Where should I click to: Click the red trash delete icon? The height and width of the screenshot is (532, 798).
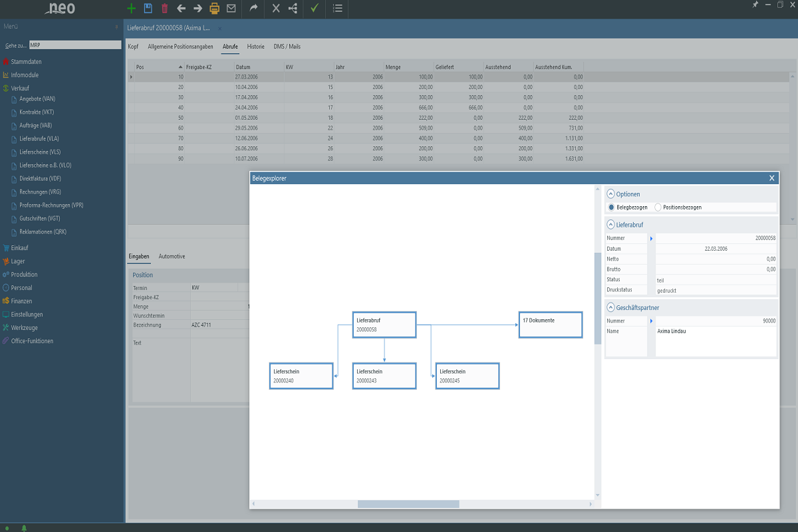tap(164, 9)
